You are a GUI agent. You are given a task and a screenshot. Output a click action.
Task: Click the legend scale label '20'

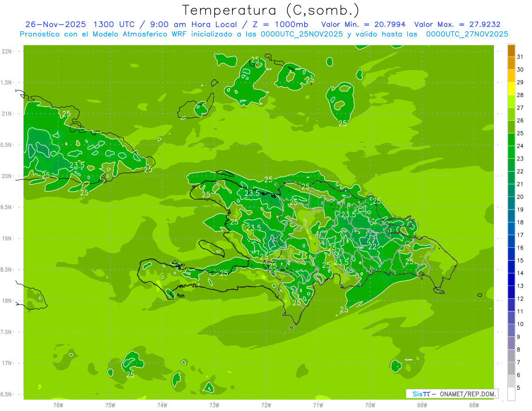520,197
